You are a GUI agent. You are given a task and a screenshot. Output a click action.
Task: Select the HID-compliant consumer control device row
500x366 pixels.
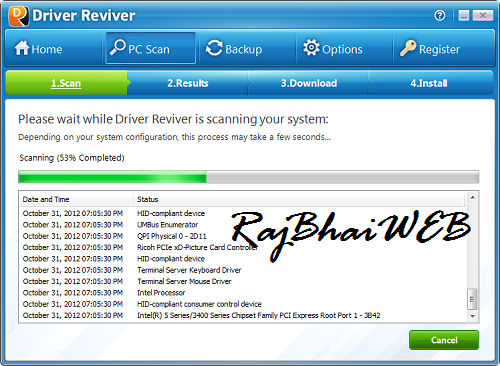[243, 304]
